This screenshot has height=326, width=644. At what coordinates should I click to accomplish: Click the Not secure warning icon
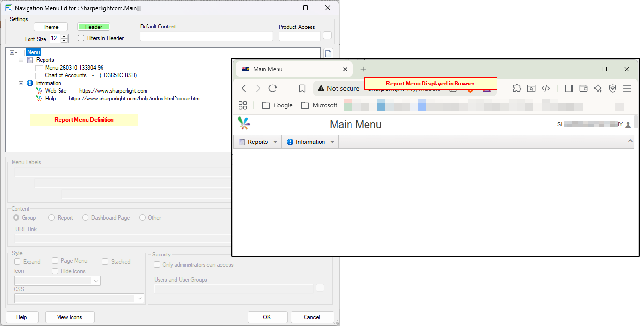point(321,88)
